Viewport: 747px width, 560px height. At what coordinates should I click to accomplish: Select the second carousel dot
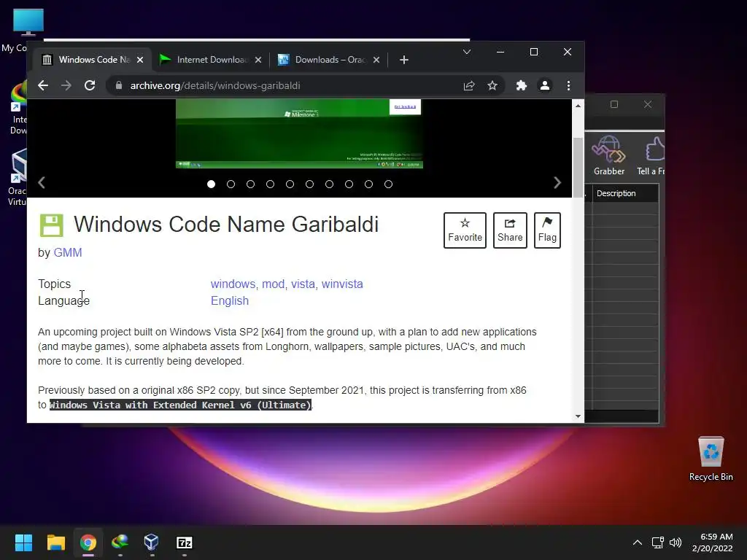point(231,184)
